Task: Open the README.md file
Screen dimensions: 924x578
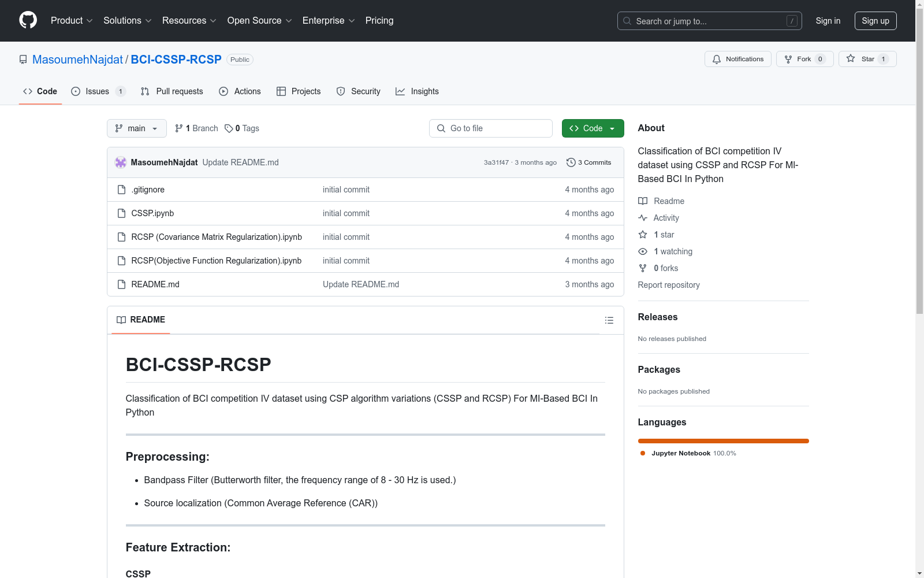Action: click(155, 284)
